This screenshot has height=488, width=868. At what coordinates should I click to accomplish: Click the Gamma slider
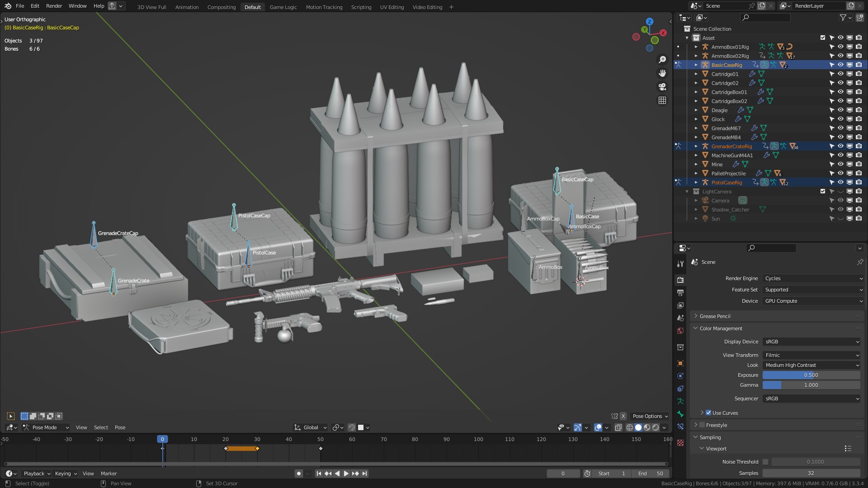(811, 385)
